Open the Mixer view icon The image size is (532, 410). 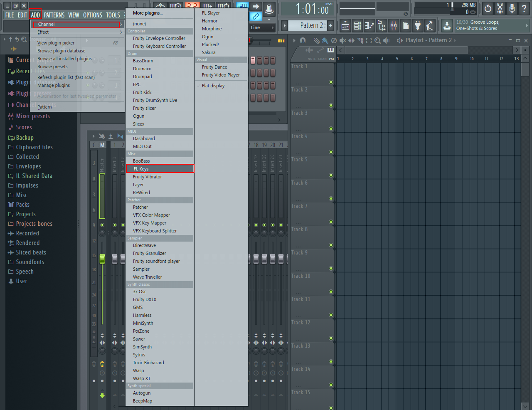click(394, 26)
